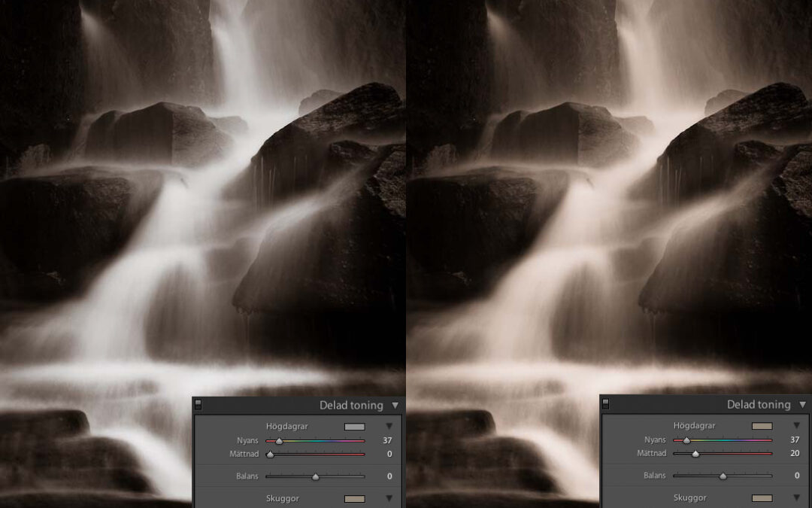Click the Balans slider handle in right panel
This screenshot has width=812, height=508.
(723, 476)
